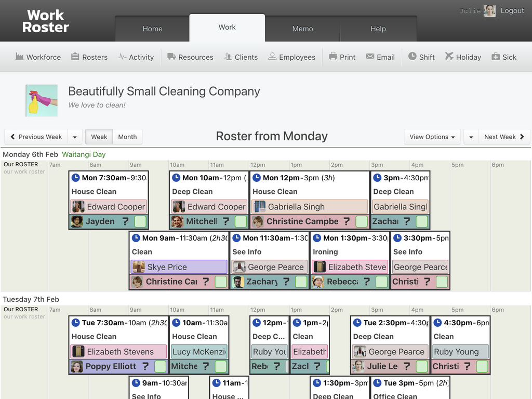Check Mitchell's green confirmation box

click(x=240, y=221)
